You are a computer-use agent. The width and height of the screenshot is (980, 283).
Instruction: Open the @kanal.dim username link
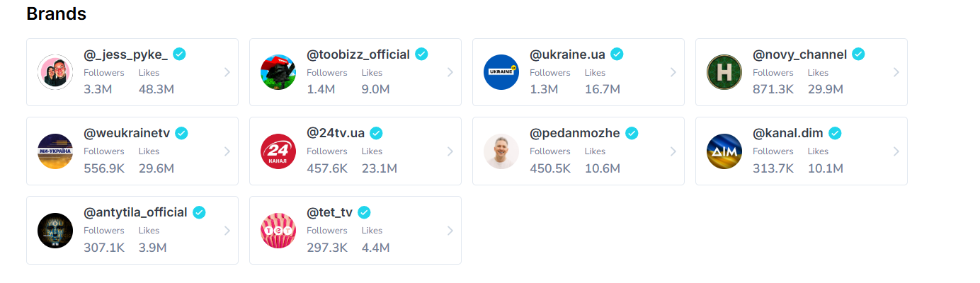787,133
